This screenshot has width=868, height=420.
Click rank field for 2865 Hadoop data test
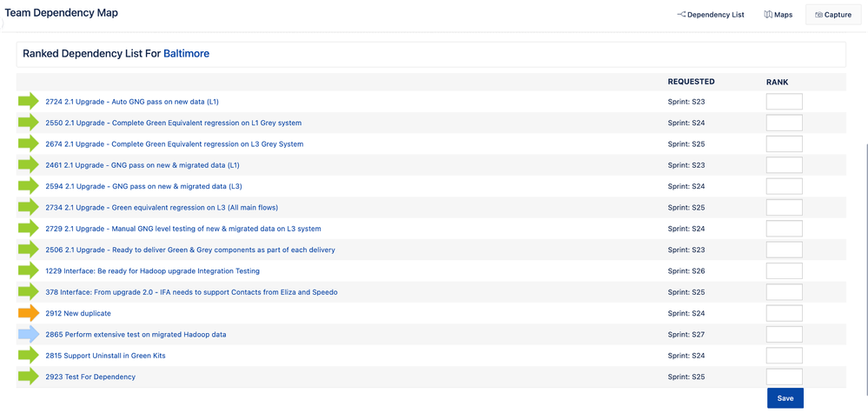click(x=784, y=334)
